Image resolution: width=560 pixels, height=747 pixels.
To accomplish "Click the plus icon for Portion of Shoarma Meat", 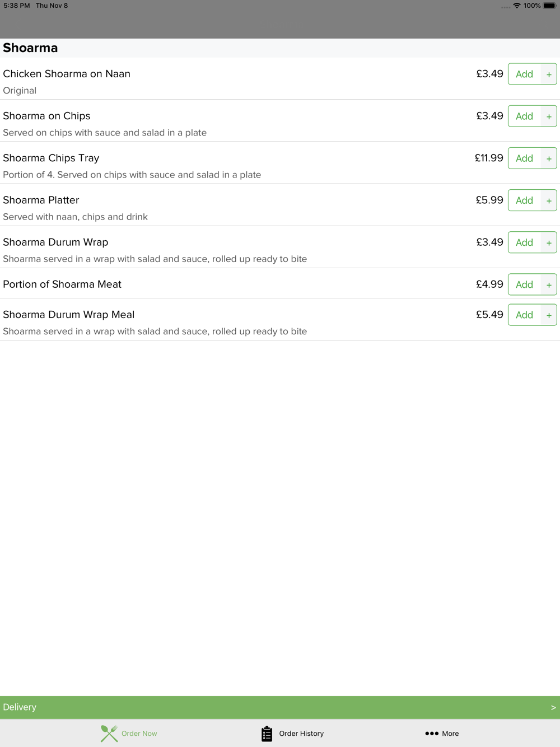I will point(549,285).
